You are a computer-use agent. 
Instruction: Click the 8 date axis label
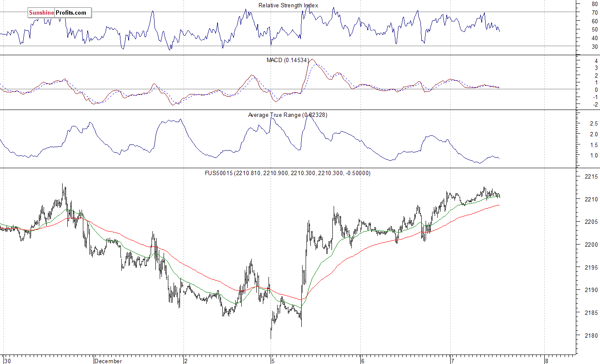[546, 361]
